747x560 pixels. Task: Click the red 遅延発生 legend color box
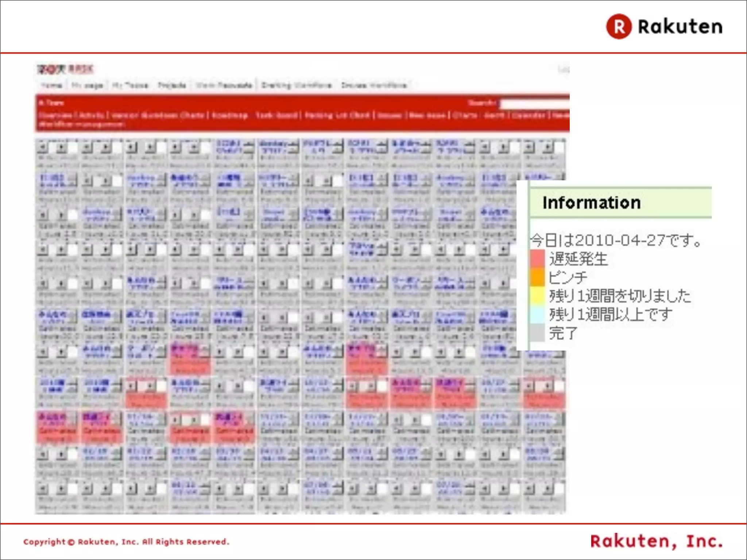point(537,258)
